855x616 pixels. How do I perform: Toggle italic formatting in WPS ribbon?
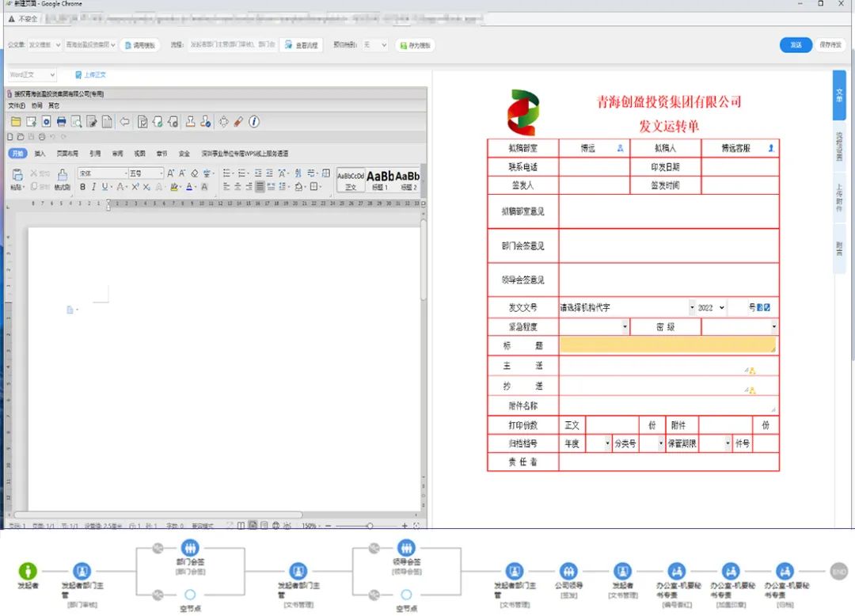[x=93, y=187]
